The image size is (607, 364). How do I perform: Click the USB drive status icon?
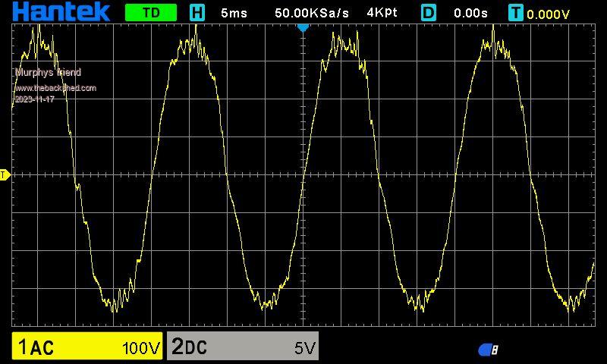[488, 350]
